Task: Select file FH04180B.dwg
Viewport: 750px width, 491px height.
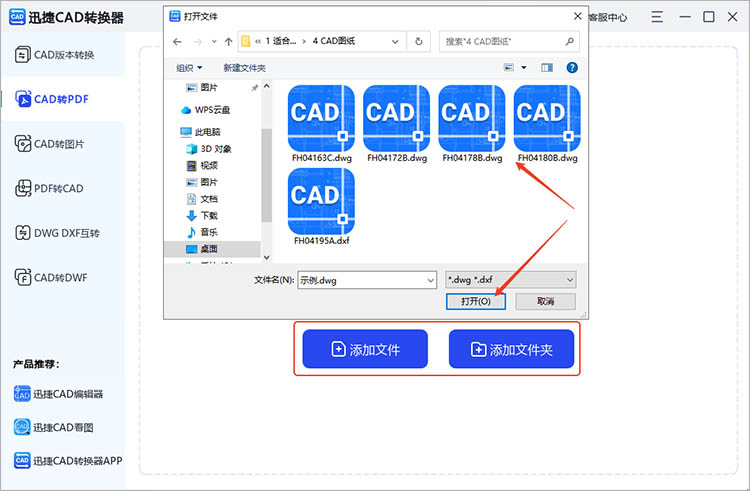Action: (547, 124)
